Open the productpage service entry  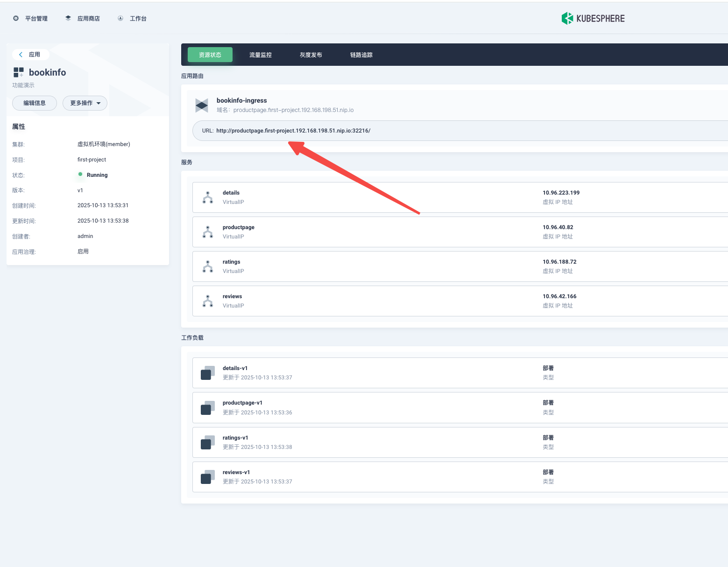[239, 227]
